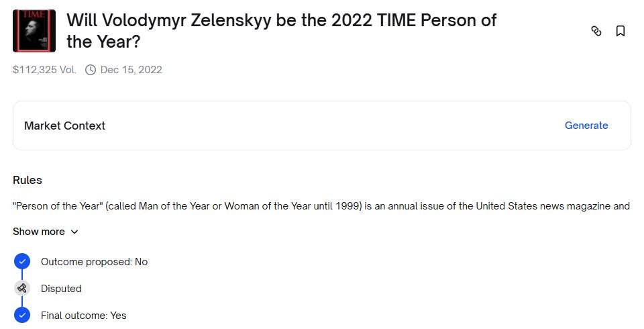Click Final outcome: Yes text
The height and width of the screenshot is (329, 644).
point(83,316)
